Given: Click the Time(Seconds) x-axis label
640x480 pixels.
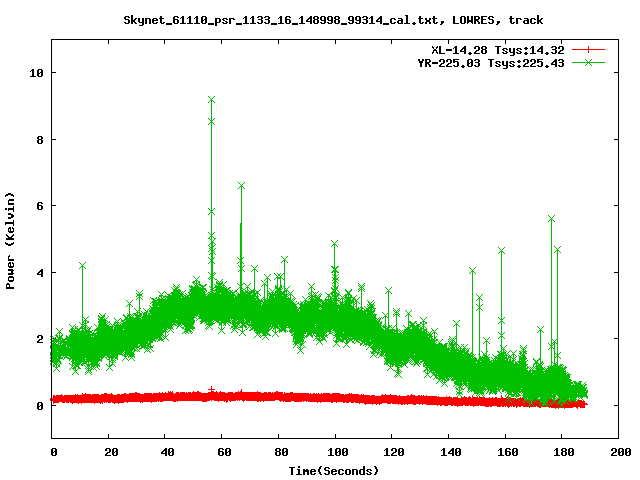Looking at the screenshot, I should click(333, 470).
